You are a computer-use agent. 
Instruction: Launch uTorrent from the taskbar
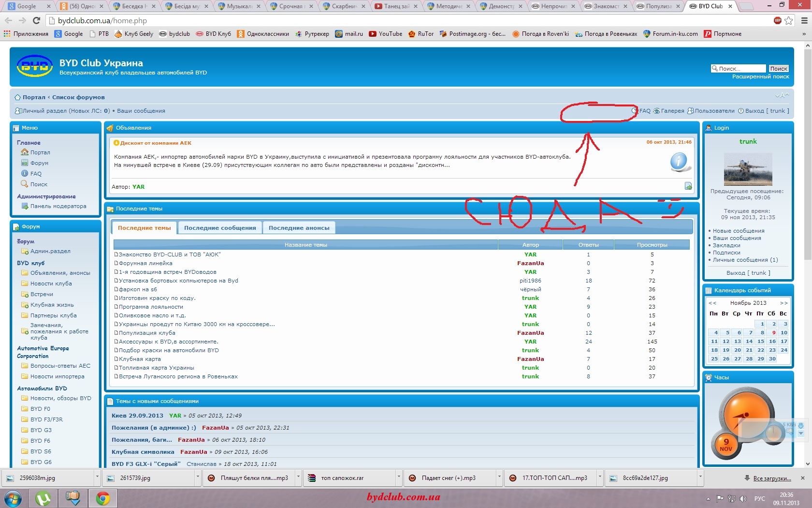[x=43, y=498]
